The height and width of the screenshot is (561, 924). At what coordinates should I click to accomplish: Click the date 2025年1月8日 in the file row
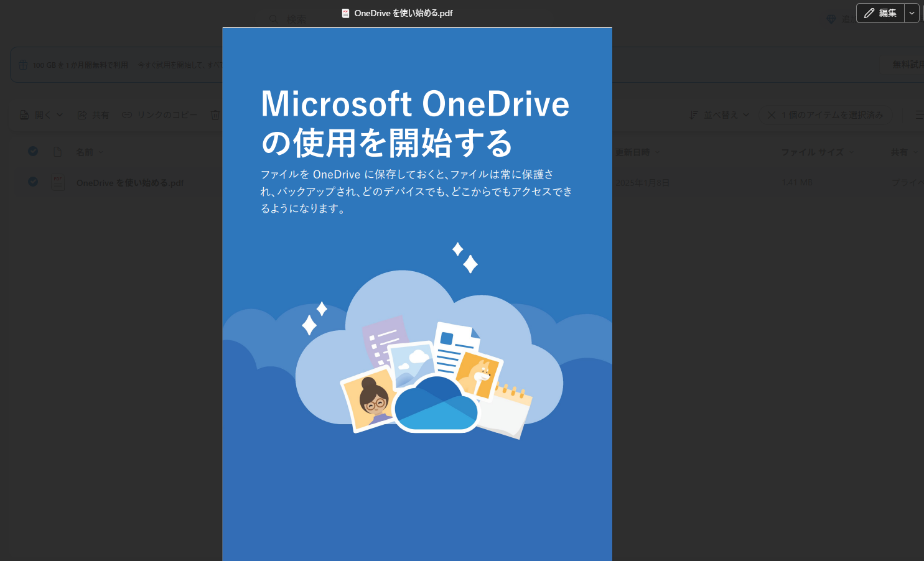pos(643,183)
